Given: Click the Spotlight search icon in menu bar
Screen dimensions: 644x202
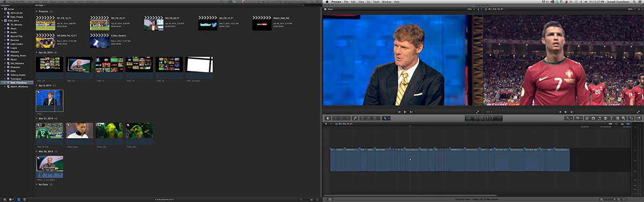Looking at the screenshot, I should (634, 2).
